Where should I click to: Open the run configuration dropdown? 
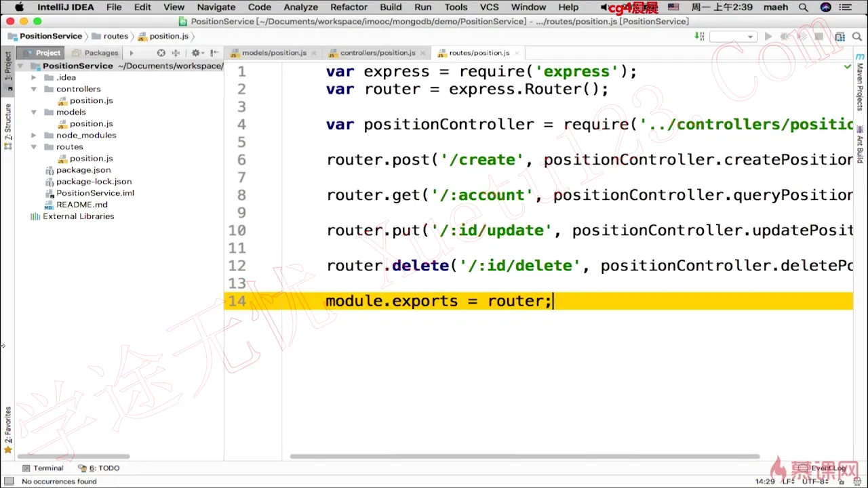pyautogui.click(x=733, y=37)
